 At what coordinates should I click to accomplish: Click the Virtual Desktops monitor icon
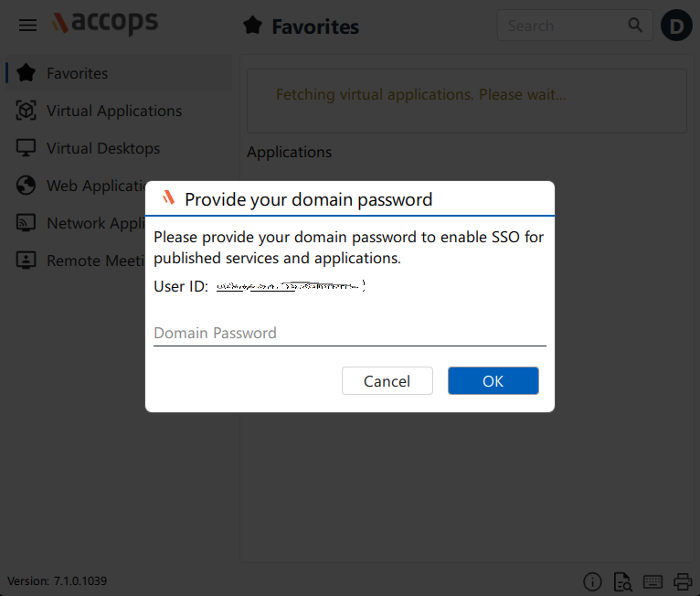pos(26,148)
